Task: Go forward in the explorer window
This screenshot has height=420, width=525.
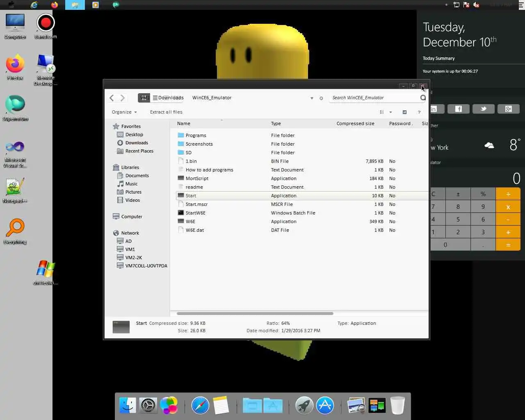Action: [122, 98]
